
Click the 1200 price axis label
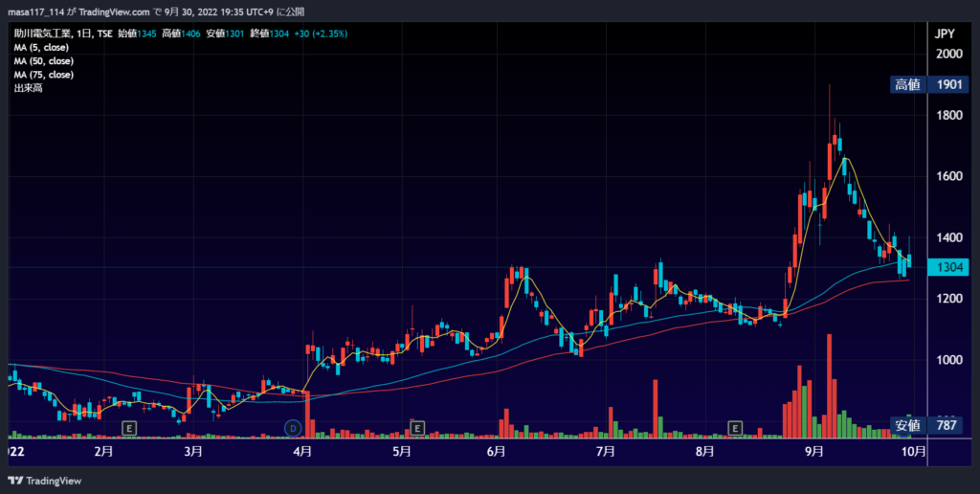[948, 299]
